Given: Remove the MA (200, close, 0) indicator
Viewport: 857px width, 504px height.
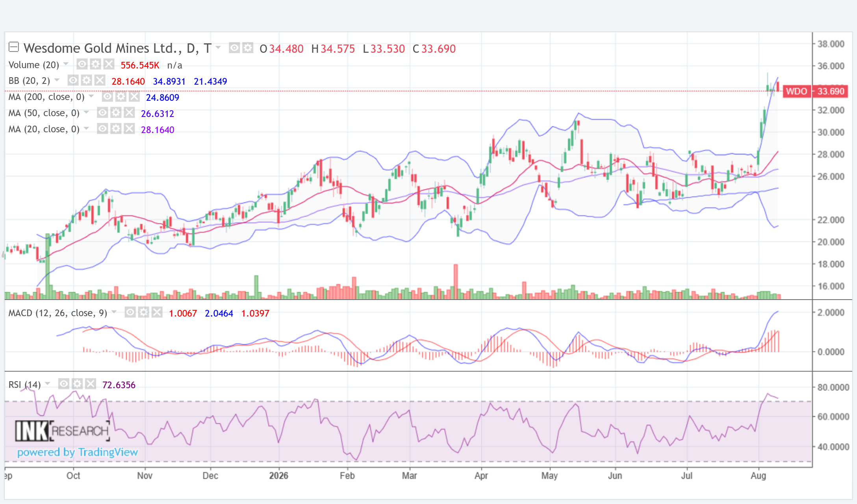Looking at the screenshot, I should pos(134,96).
